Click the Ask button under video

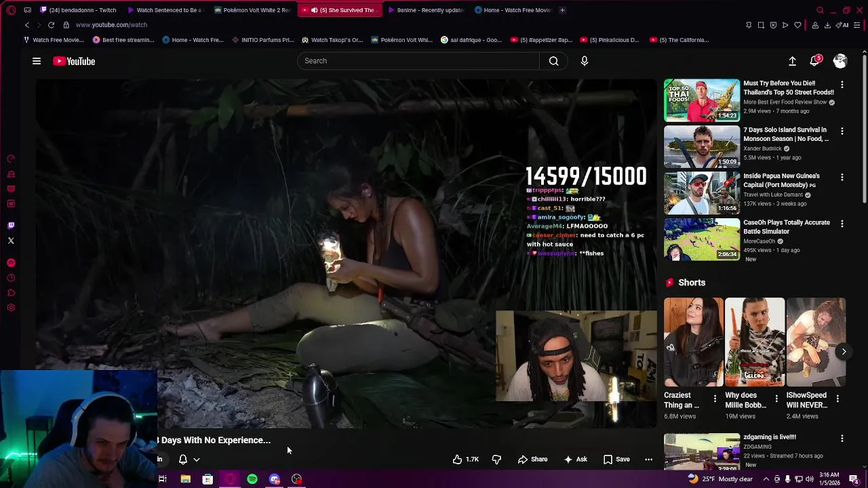click(x=575, y=460)
